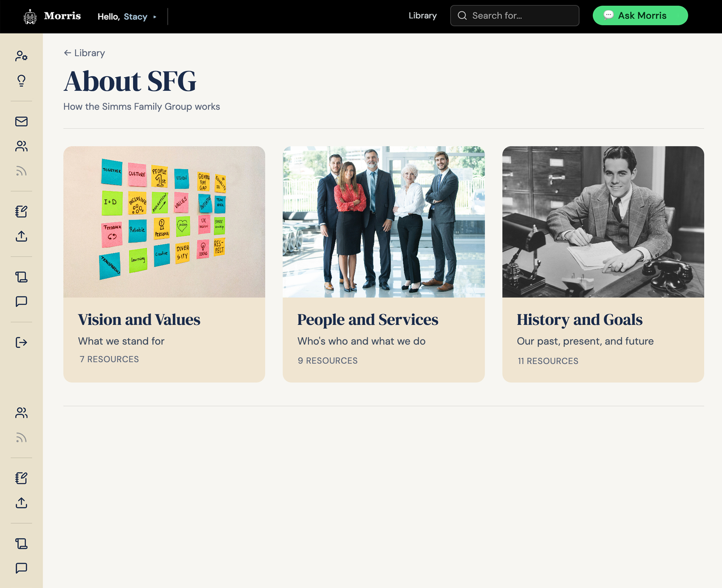Open the scroll document icon above the logout icon
The image size is (722, 588).
[x=21, y=277]
